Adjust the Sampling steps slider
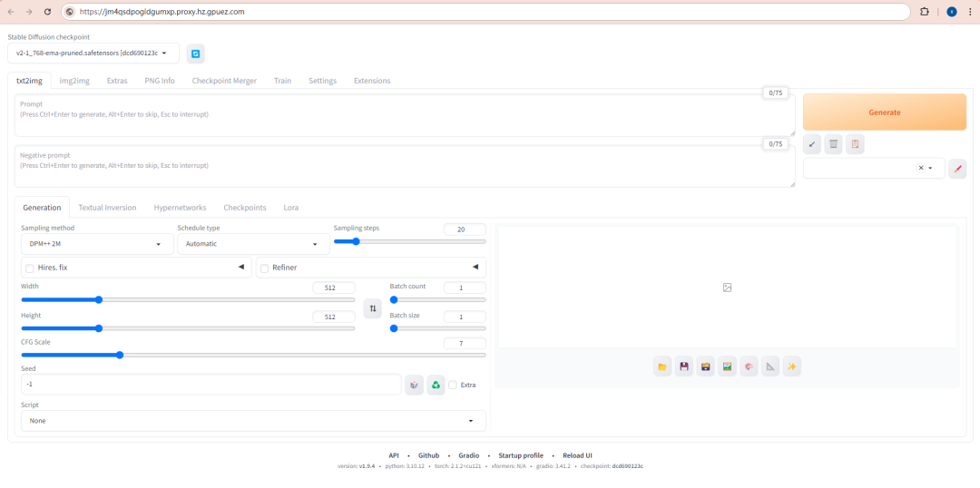 click(409, 241)
